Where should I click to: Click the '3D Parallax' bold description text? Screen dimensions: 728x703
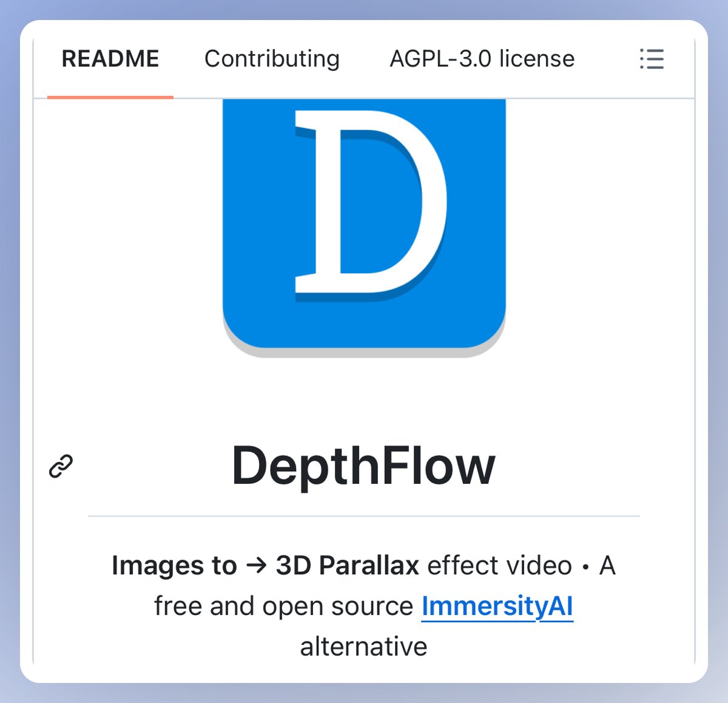347,565
